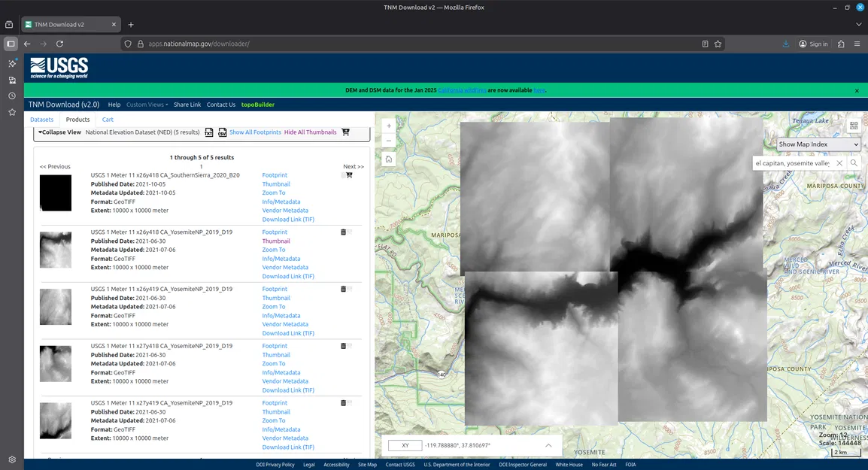Toggle reader view in address bar
The height and width of the screenshot is (470, 868).
pyautogui.click(x=705, y=44)
